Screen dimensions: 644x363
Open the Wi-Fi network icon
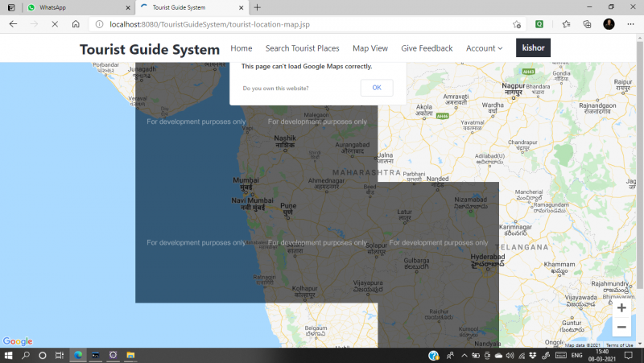coord(522,356)
